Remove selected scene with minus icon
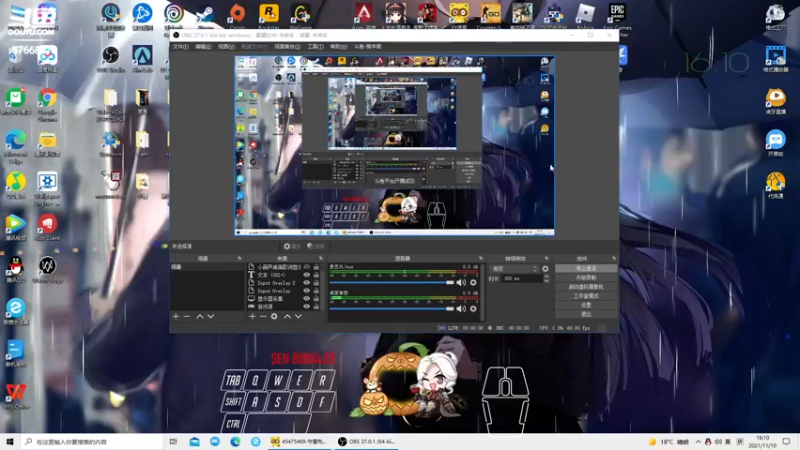 coord(187,316)
